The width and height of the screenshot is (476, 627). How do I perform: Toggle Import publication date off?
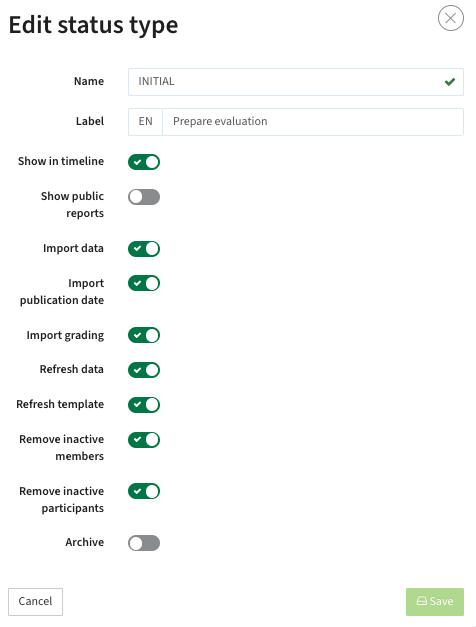pyautogui.click(x=144, y=283)
